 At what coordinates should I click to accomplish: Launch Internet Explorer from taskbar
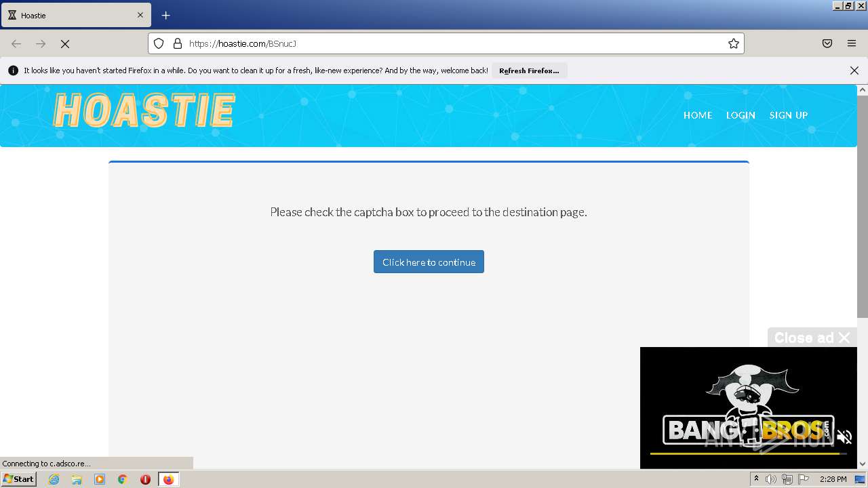pos(54,479)
